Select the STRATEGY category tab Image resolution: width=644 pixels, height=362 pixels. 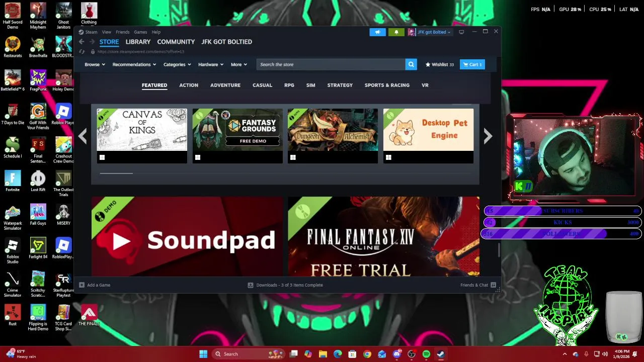tap(340, 85)
